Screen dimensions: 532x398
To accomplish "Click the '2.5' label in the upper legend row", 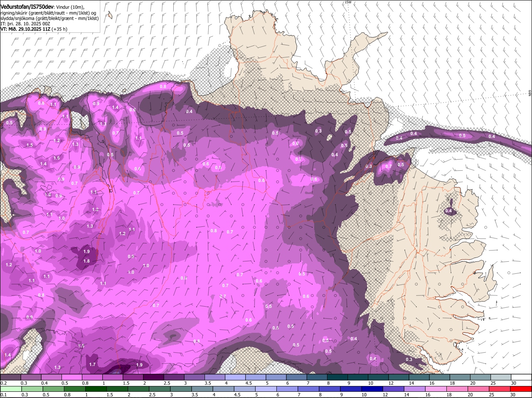I will click(x=167, y=383).
